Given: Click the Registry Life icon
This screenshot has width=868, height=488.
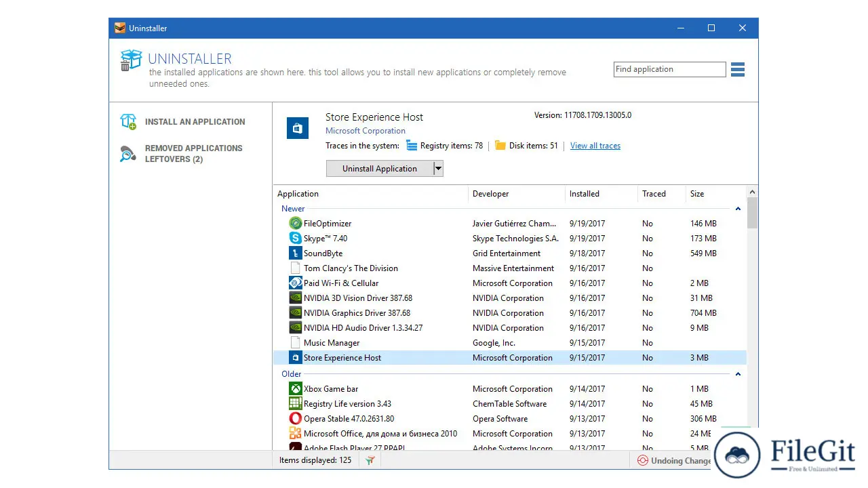Looking at the screenshot, I should pos(295,404).
